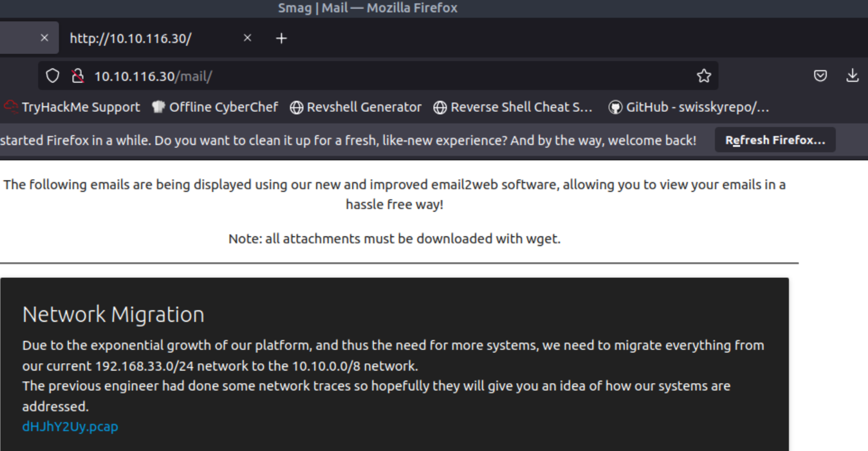Open the Save to Pocket icon

820,76
